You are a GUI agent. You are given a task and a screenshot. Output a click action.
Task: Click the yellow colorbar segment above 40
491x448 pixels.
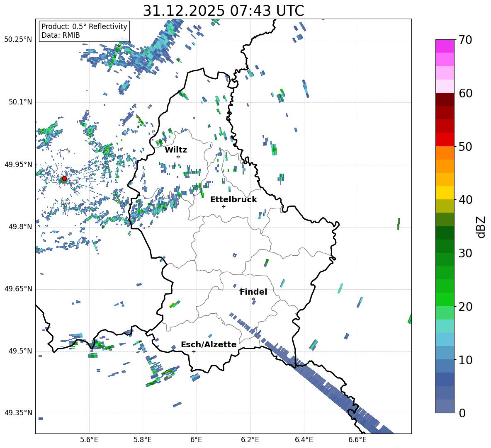pos(445,193)
